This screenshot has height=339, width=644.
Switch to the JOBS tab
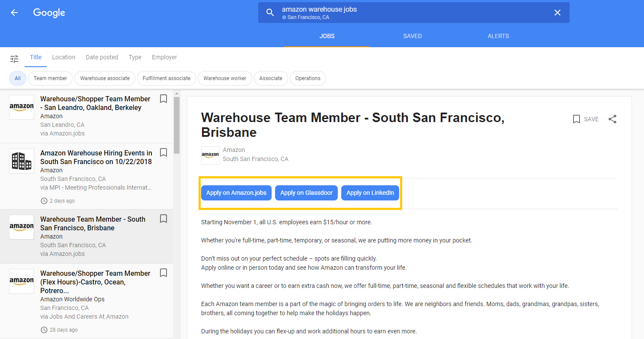click(327, 36)
